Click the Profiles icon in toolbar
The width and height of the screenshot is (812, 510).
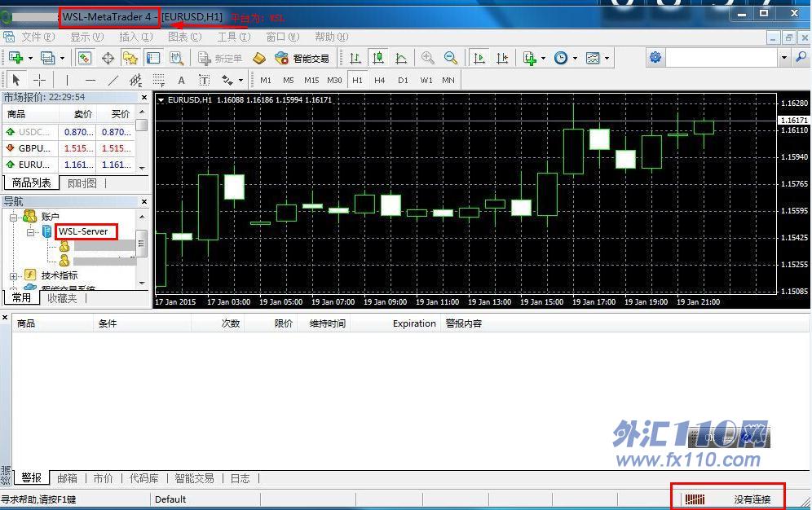coord(47,58)
